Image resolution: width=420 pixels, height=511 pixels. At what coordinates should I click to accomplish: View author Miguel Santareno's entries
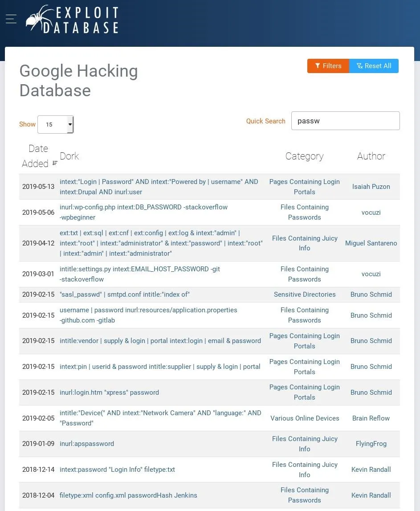[371, 243]
